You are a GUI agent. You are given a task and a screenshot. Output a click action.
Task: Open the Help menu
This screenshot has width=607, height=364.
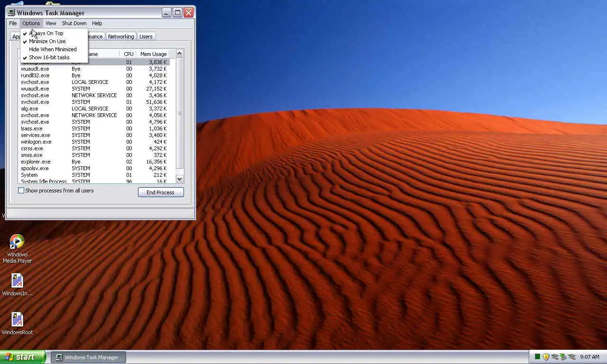(x=97, y=23)
